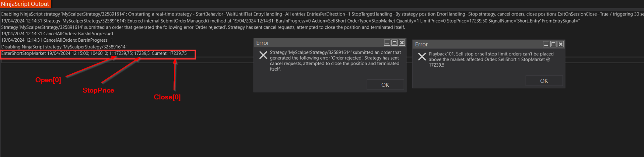Select the NinjaScript Output tab
This screenshot has height=157, width=644.
25,4
